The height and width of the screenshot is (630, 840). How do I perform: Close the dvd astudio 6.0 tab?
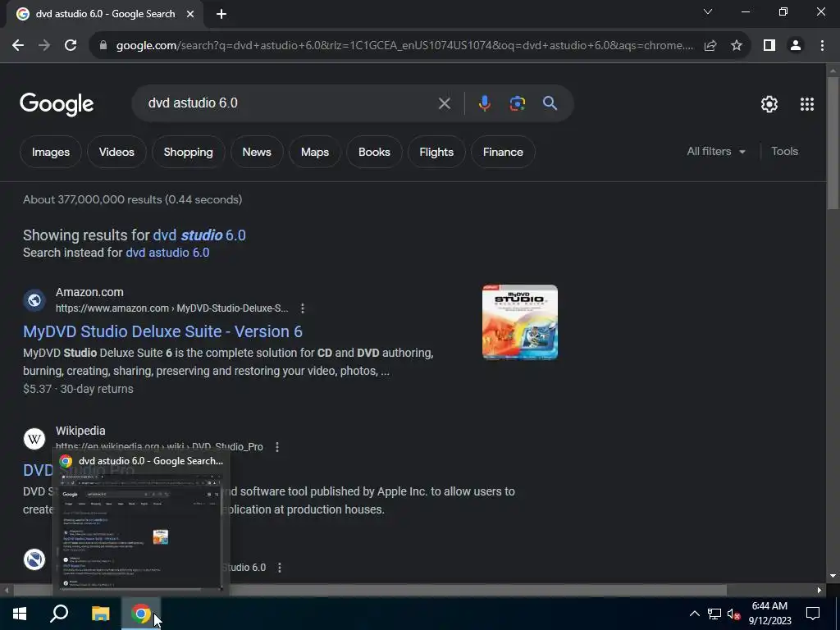click(190, 15)
